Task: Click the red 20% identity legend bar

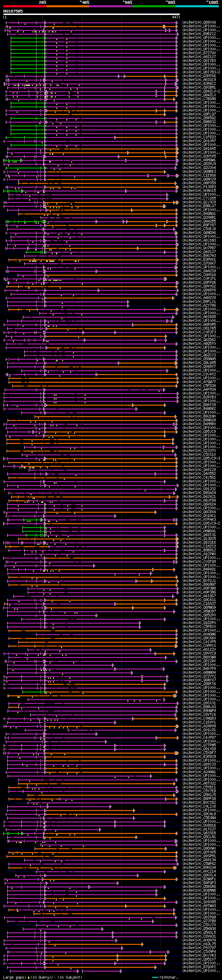Action: click(x=25, y=6)
